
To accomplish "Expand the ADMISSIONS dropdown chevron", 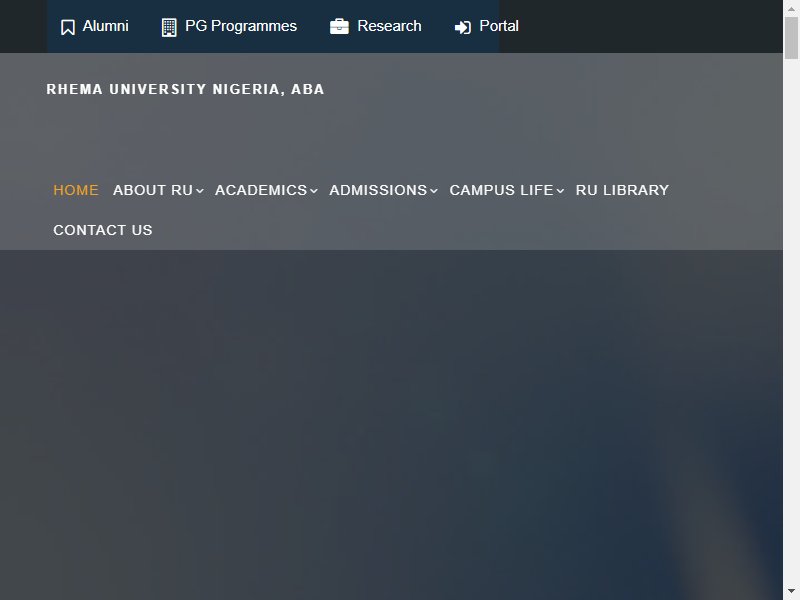I will 434,191.
